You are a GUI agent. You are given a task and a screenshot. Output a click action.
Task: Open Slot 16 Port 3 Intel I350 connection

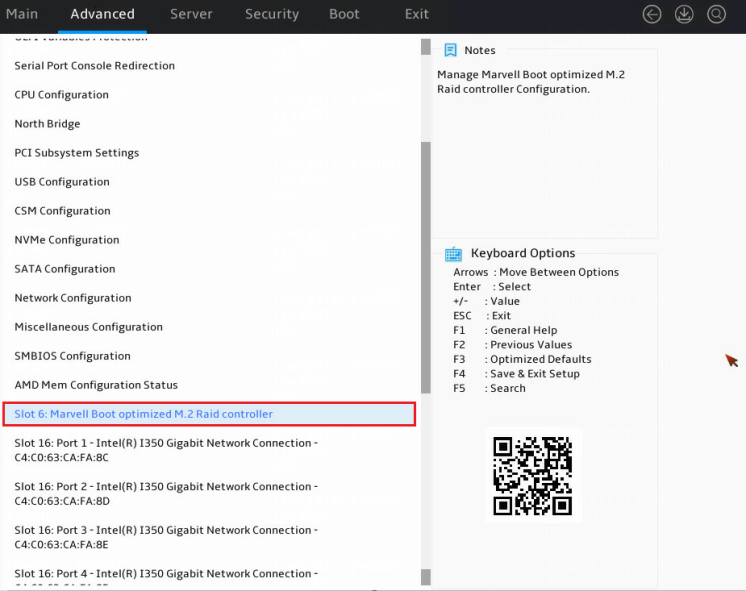tap(166, 537)
